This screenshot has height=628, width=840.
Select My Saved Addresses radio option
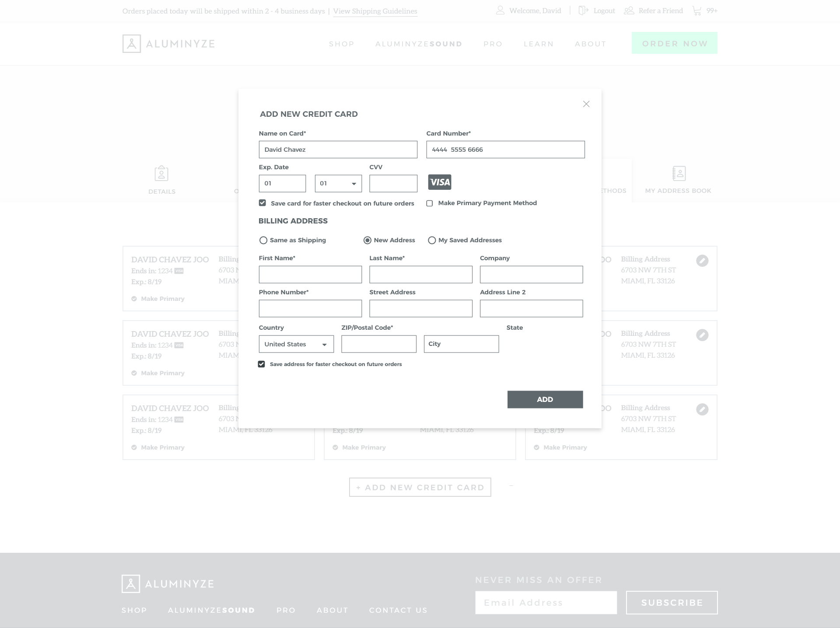[432, 240]
